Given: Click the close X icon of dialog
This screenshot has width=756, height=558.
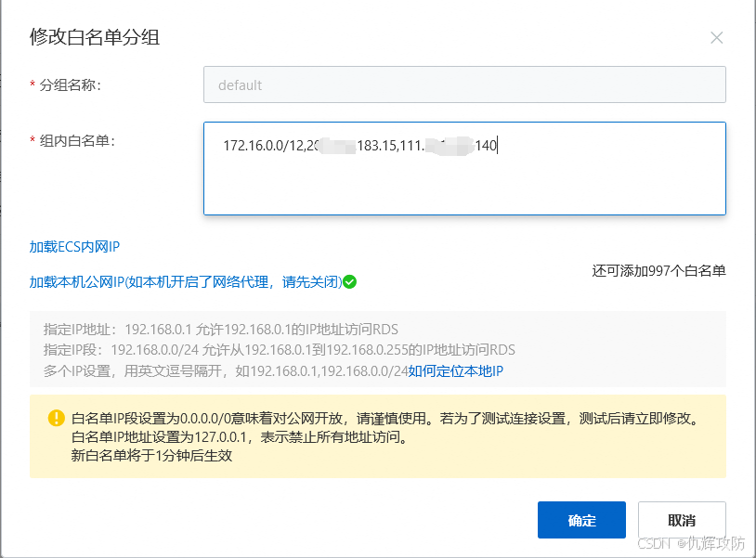Looking at the screenshot, I should tap(716, 37).
